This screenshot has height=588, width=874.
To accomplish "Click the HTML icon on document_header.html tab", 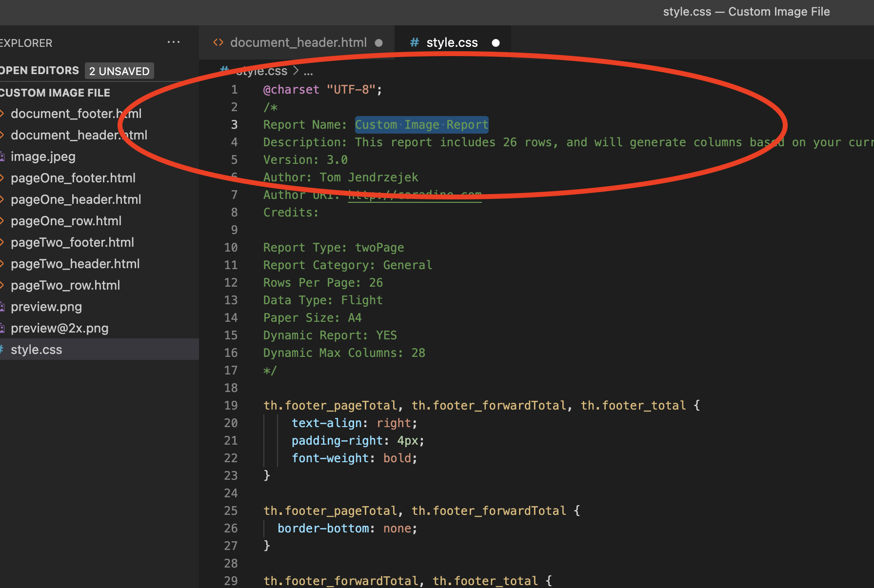I will click(x=218, y=43).
